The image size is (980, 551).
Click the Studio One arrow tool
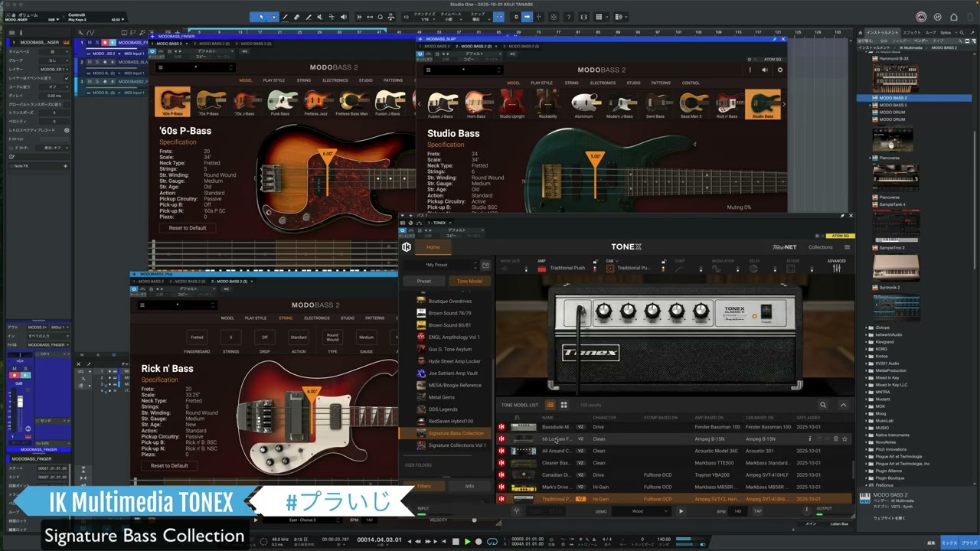[261, 17]
